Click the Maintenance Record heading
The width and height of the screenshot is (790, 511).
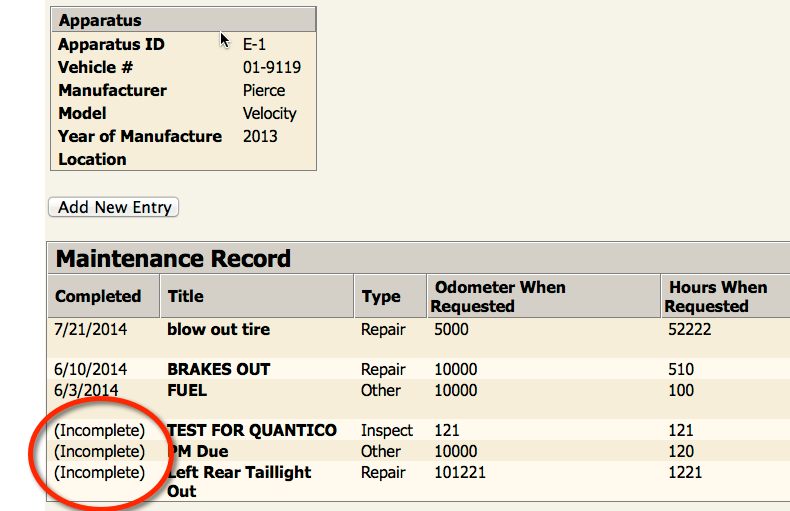173,259
